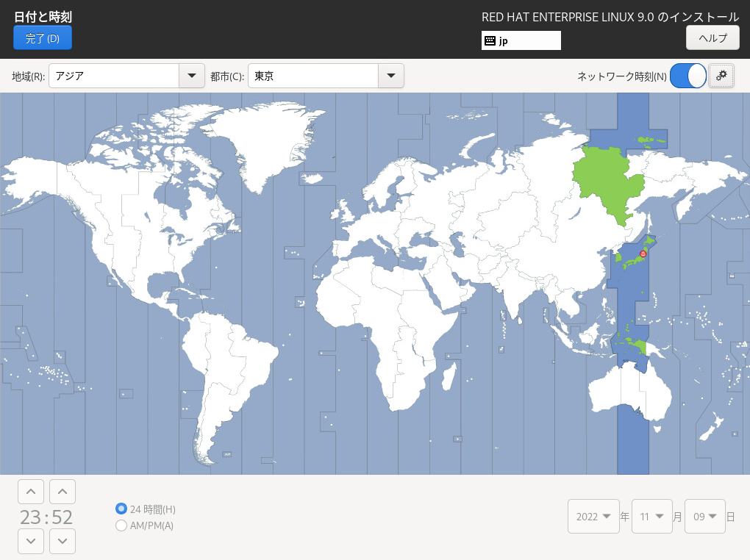The width and height of the screenshot is (750, 560).
Task: Open NTP server settings gear icon
Action: (721, 76)
